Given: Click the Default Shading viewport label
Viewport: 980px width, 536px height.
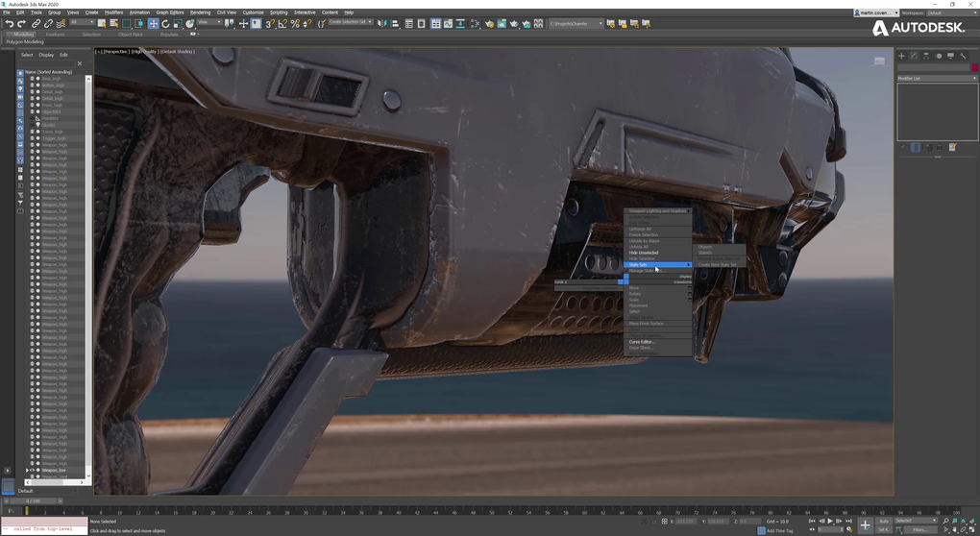Looking at the screenshot, I should pos(177,52).
